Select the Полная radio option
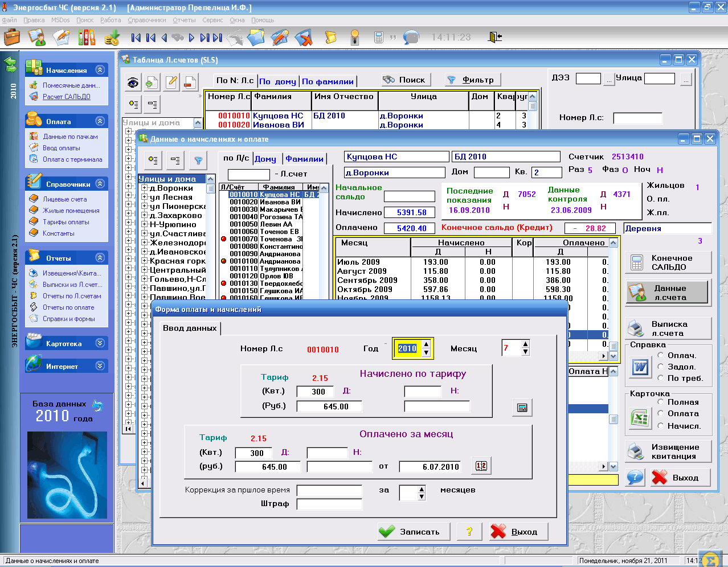The image size is (728, 567). [661, 402]
